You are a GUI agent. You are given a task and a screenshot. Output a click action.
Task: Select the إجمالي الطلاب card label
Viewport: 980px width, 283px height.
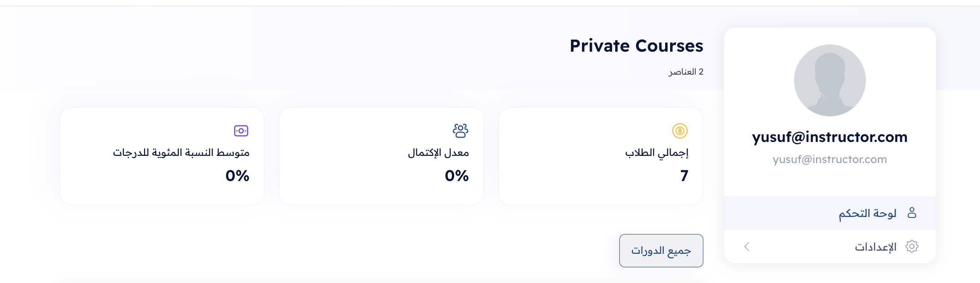(x=656, y=153)
